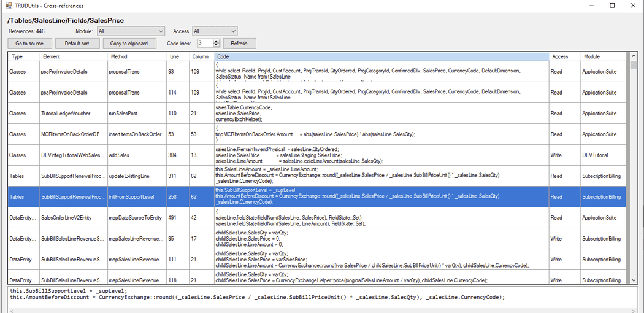Select DataEntity type cell of SalesOrderLineV2Entity row
The width and height of the screenshot is (644, 313).
click(x=23, y=218)
